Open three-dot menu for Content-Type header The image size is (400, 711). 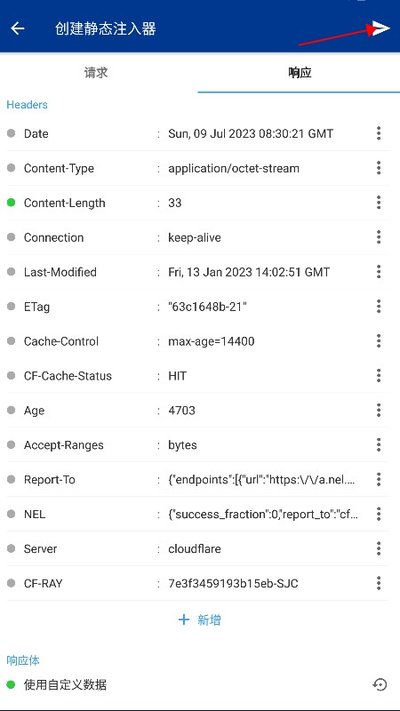379,168
